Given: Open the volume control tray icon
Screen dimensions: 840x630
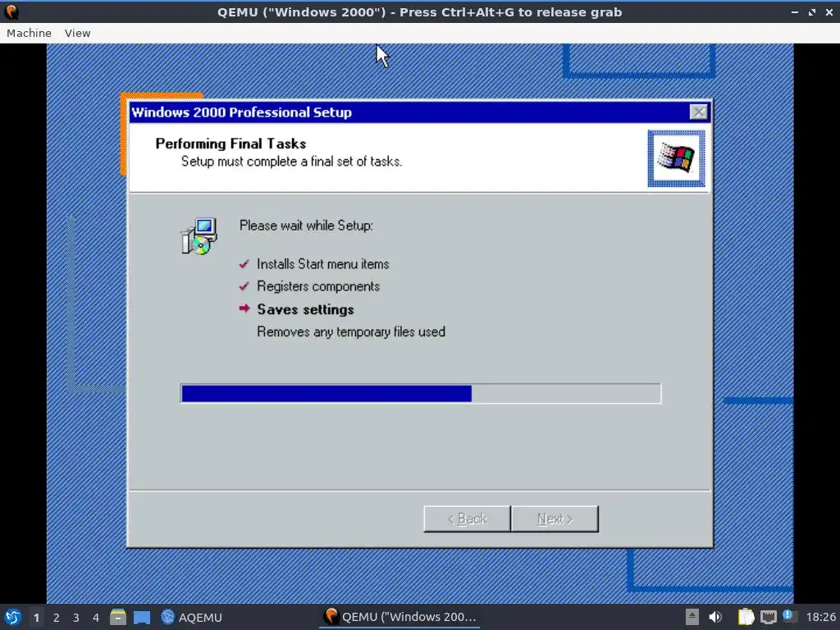Looking at the screenshot, I should 715,617.
